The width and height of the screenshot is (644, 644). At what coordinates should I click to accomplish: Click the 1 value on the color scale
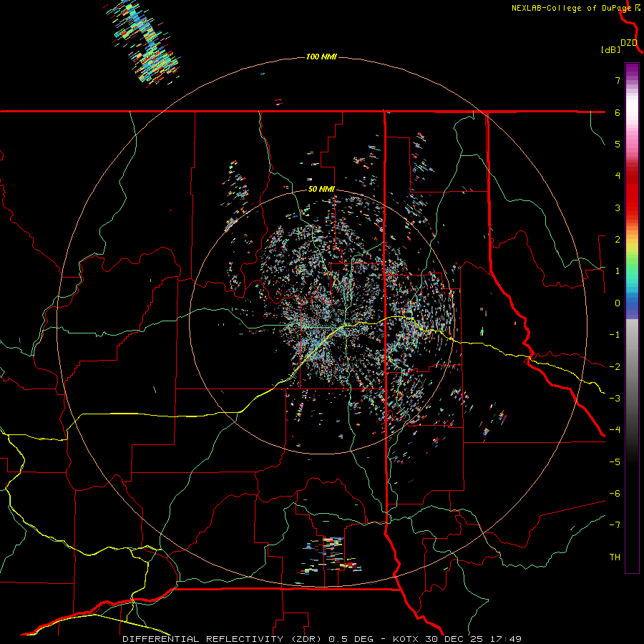click(618, 271)
